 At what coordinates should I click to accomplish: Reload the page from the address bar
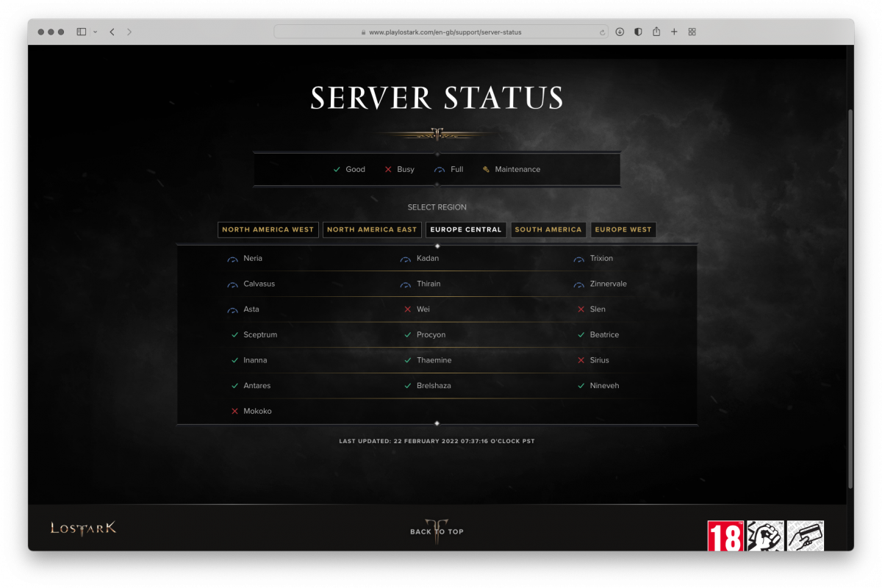coord(603,32)
